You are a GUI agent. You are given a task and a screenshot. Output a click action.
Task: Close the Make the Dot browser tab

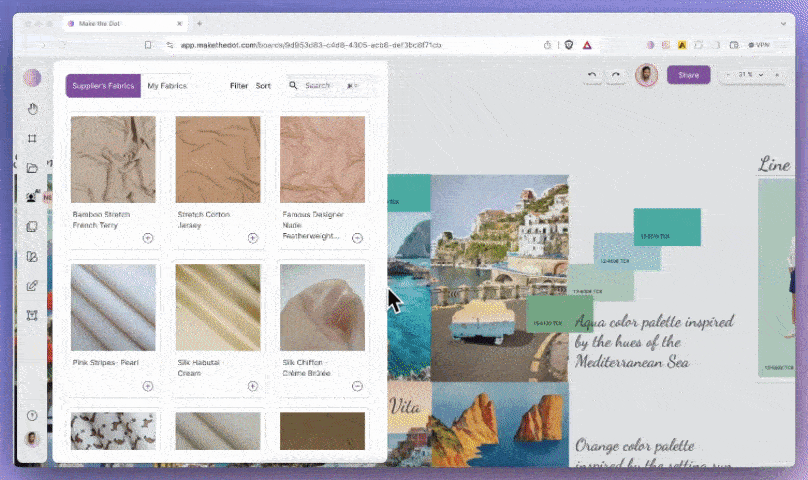(179, 24)
